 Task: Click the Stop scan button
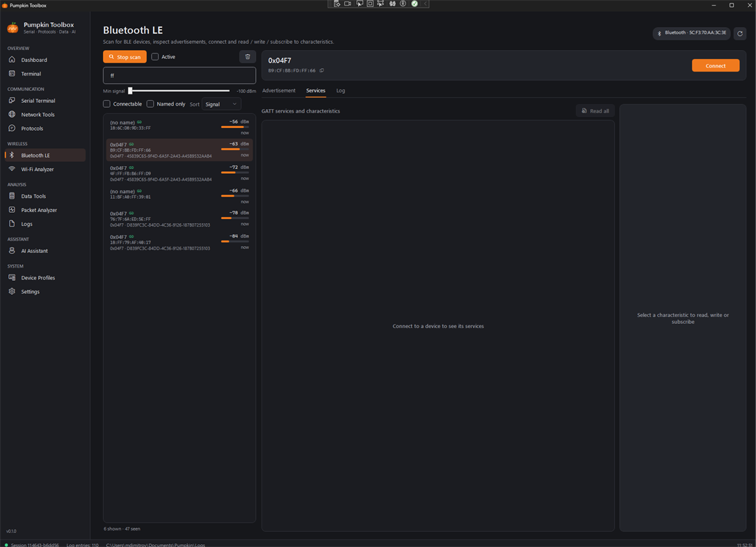[x=124, y=57]
